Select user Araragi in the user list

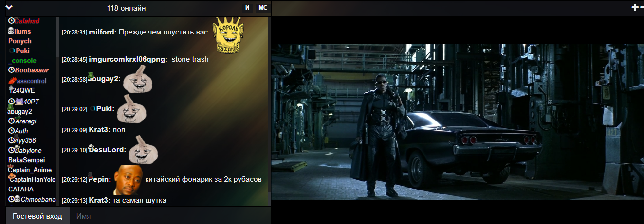click(25, 121)
